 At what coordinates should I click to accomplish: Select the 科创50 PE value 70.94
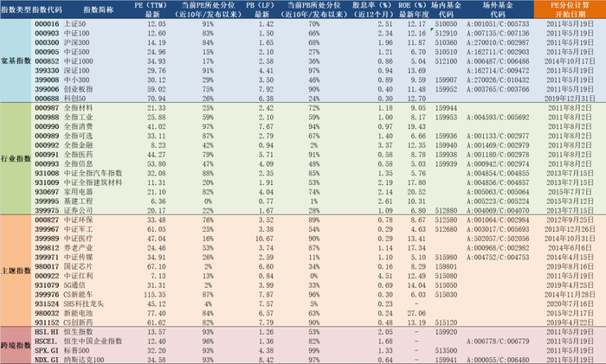pyautogui.click(x=157, y=99)
